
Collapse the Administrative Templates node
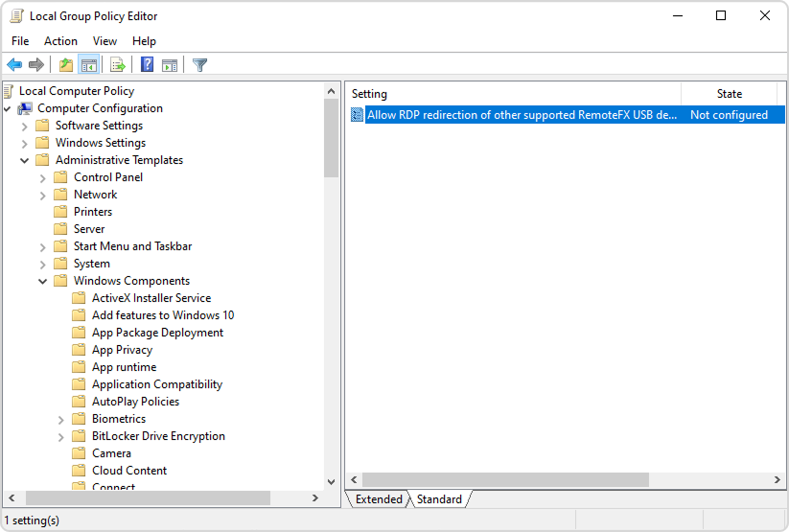point(24,160)
